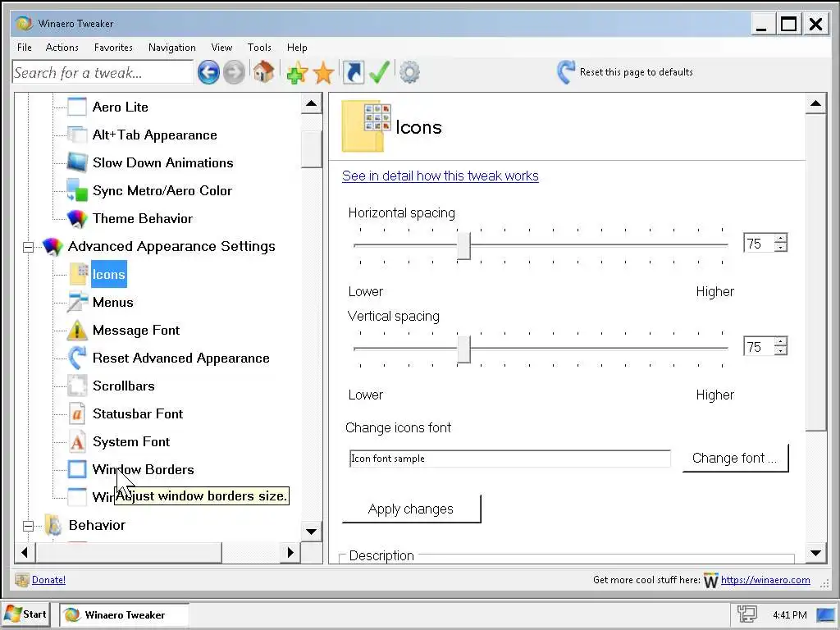Image resolution: width=840 pixels, height=630 pixels.
Task: Select the Icons tree item
Action: pyautogui.click(x=109, y=274)
